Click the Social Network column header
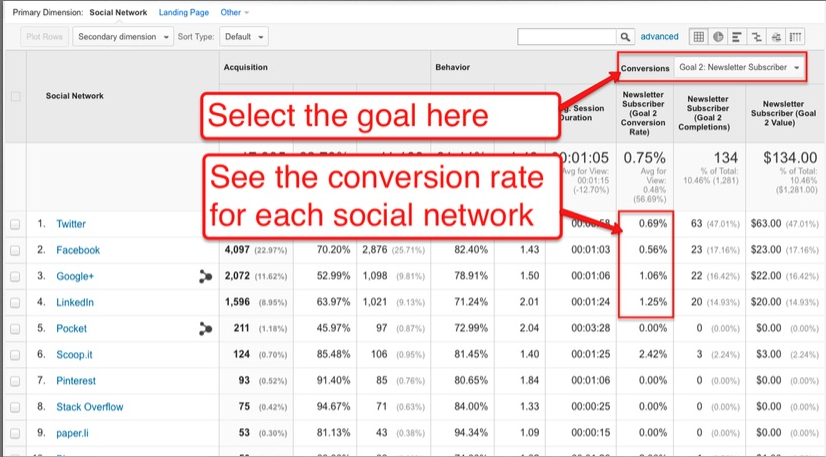Screen dimensions: 826x457 pos(75,96)
